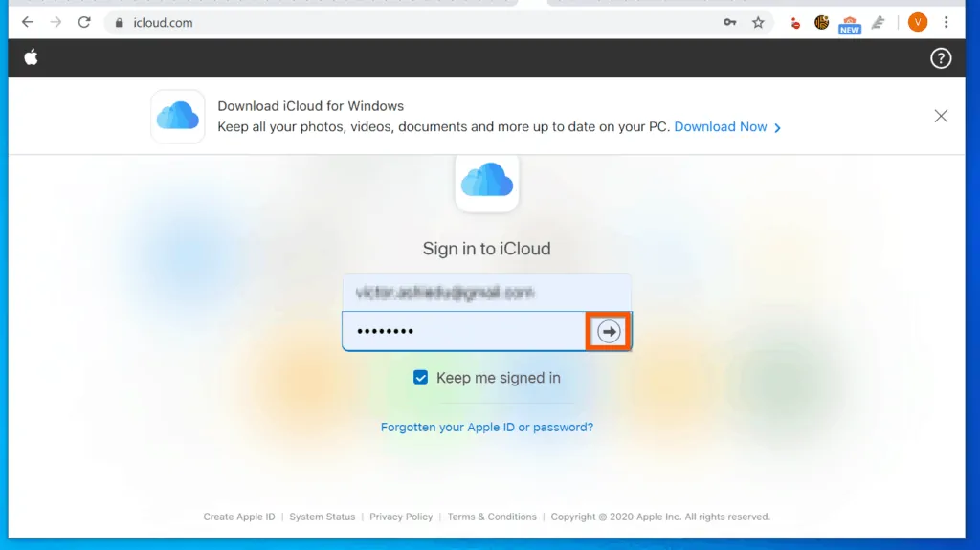The width and height of the screenshot is (980, 550).
Task: Submit sign-in with arrow button
Action: point(608,331)
